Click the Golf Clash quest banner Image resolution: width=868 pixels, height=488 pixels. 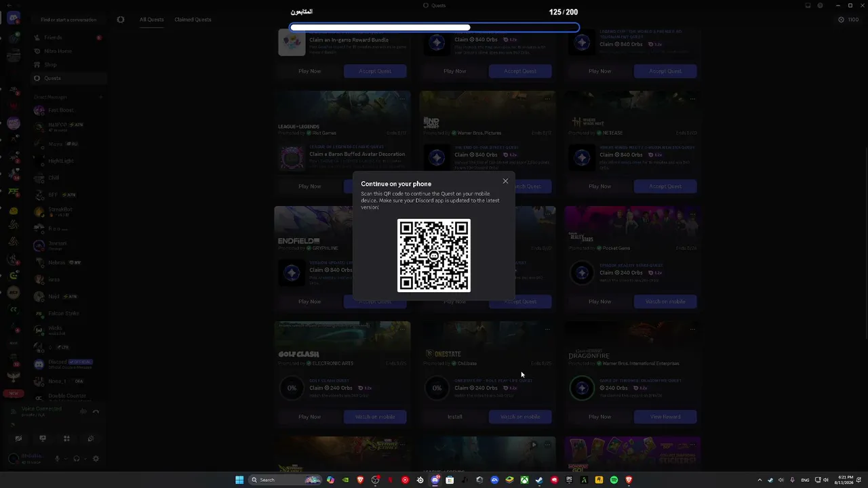point(342,340)
